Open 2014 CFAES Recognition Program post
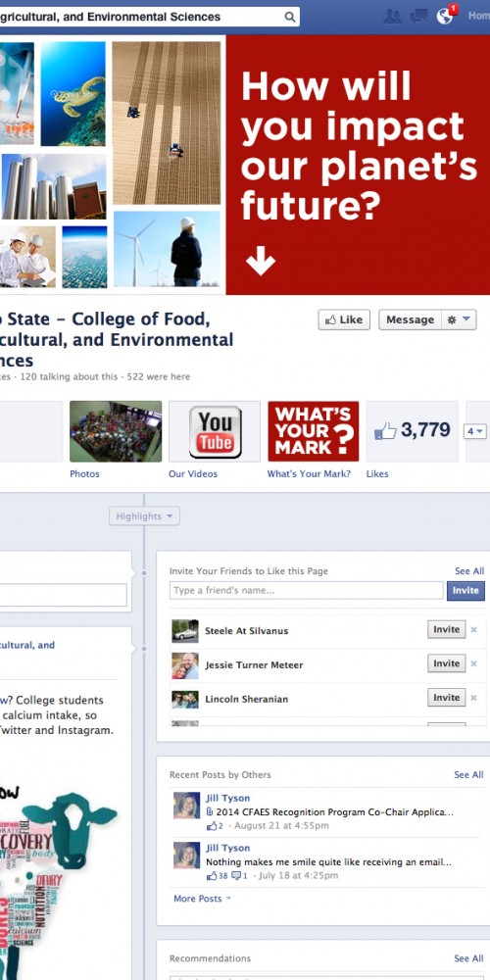Screen dimensions: 490x980 [x=334, y=811]
